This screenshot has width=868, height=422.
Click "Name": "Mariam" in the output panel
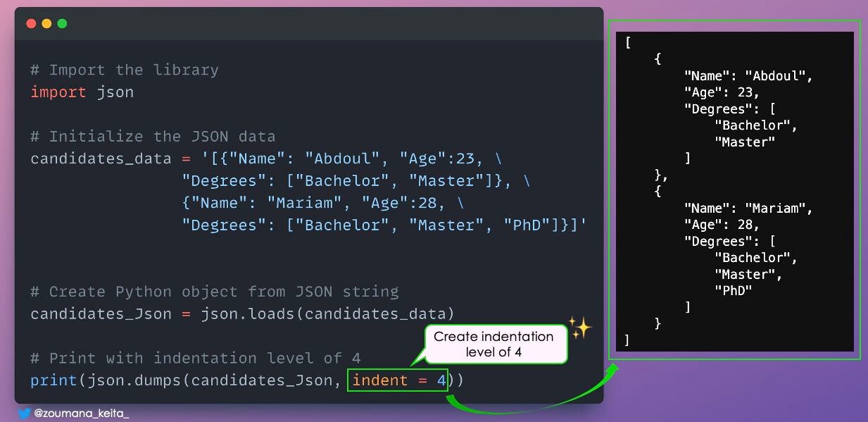(x=748, y=209)
